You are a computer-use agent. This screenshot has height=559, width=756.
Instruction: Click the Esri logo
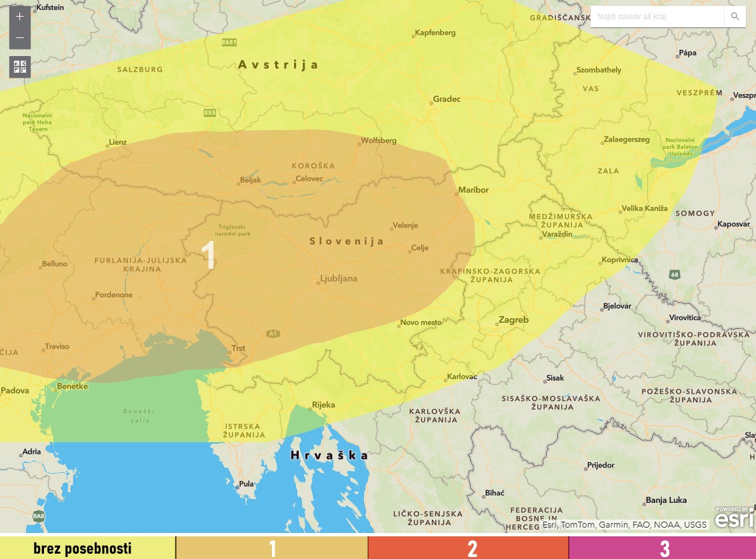click(735, 517)
